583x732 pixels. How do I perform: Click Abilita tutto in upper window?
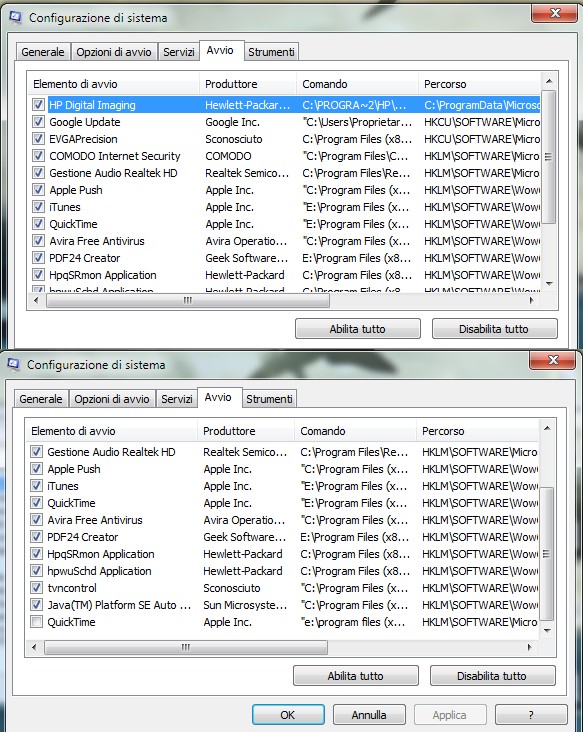[358, 329]
